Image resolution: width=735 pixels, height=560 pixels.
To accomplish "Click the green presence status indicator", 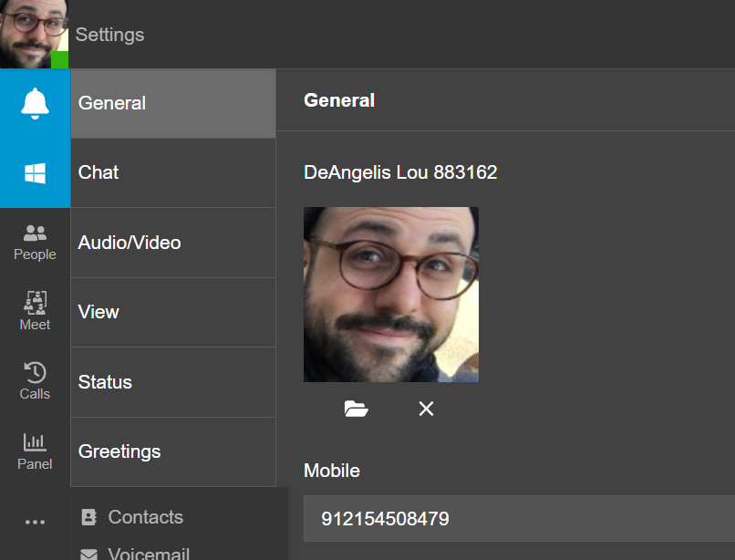I will 59,60.
